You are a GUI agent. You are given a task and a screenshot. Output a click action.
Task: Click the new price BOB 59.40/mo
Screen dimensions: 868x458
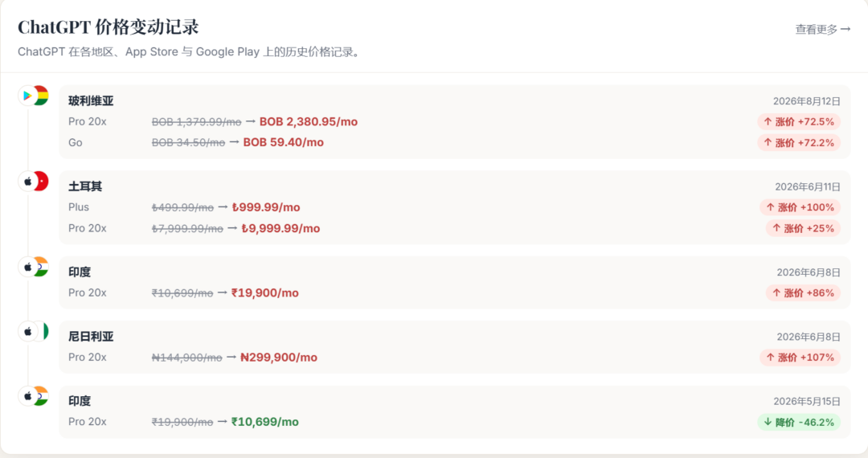[284, 142]
